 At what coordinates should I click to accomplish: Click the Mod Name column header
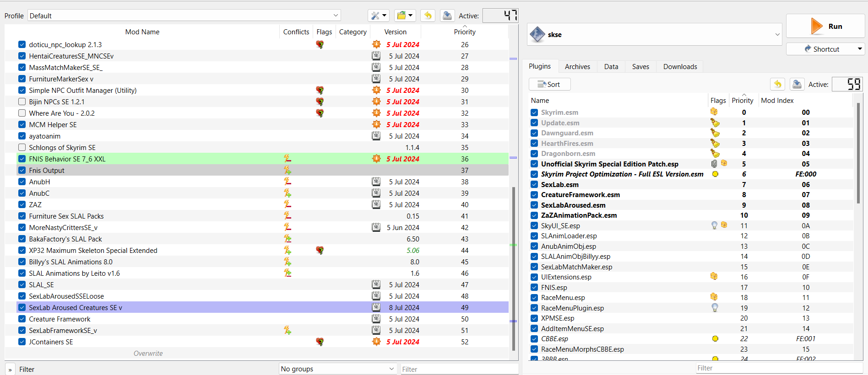[x=142, y=32]
